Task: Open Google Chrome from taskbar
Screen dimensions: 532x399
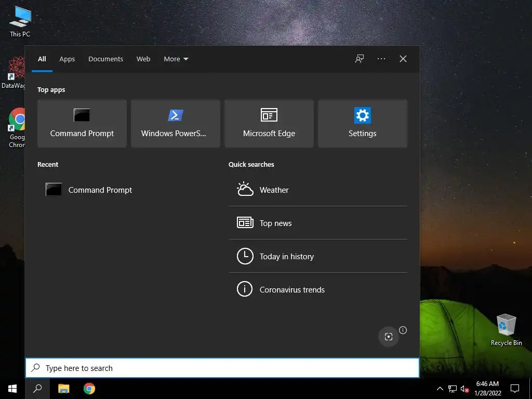Action: point(89,389)
